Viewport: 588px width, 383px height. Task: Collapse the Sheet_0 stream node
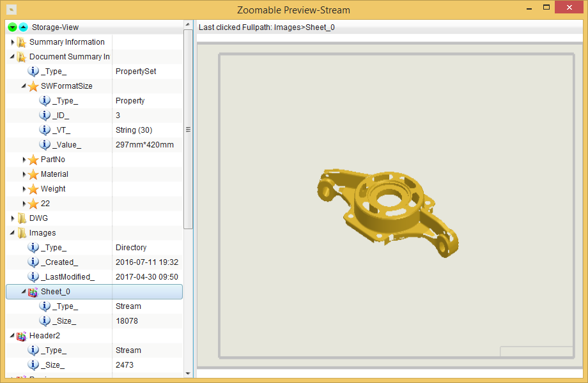(24, 292)
